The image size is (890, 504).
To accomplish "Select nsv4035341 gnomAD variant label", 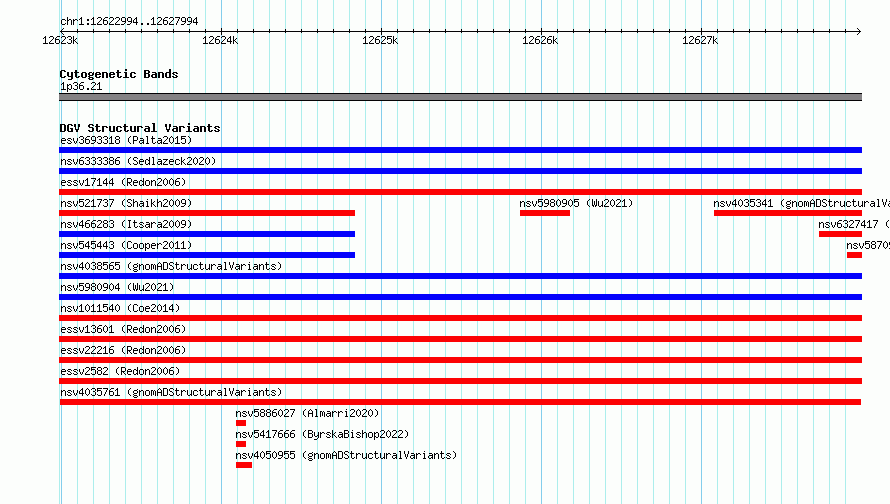I will [801, 203].
